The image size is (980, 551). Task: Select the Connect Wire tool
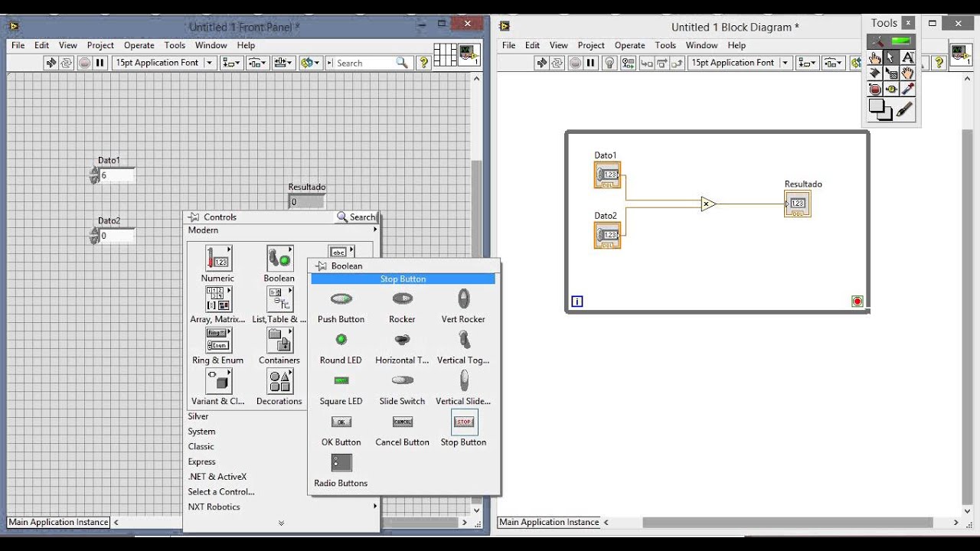tap(875, 73)
